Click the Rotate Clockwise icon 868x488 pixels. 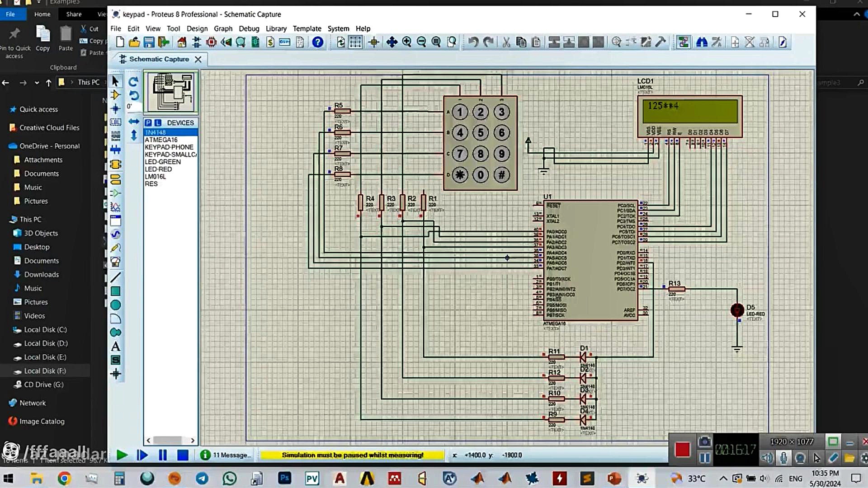133,82
